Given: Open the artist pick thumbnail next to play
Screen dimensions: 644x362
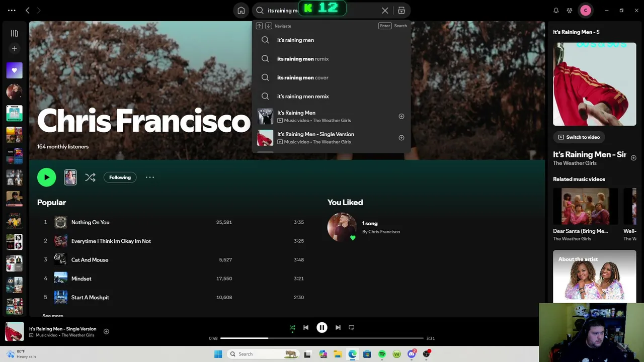Looking at the screenshot, I should coord(70,177).
